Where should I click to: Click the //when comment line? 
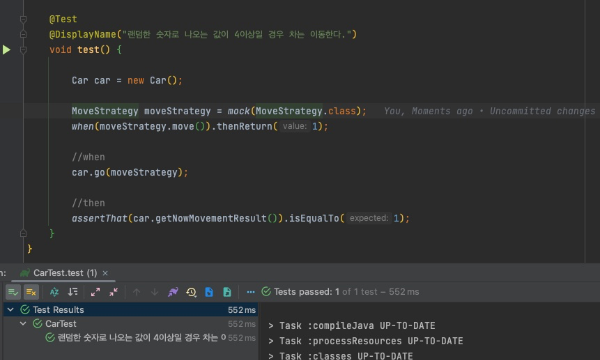point(88,157)
